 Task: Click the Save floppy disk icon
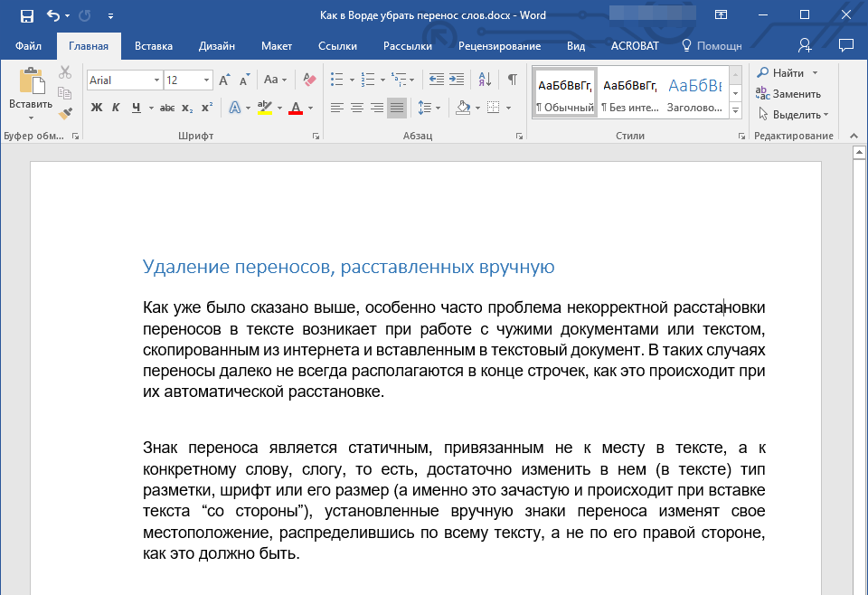coord(26,15)
